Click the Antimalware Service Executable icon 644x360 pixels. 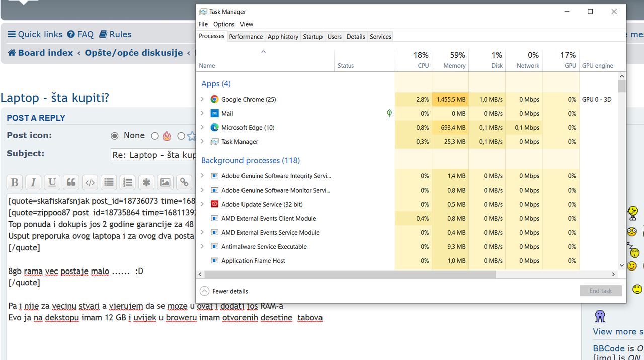pyautogui.click(x=214, y=247)
